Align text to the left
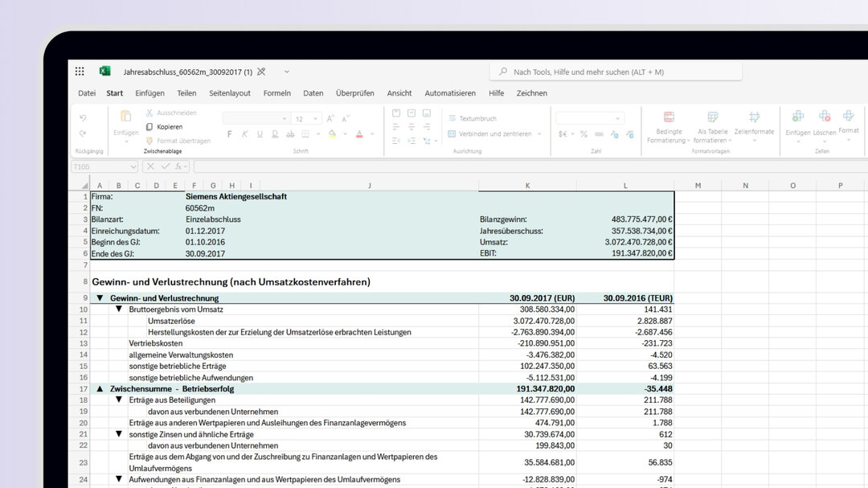Screen dimensions: 868x488 click(x=396, y=127)
